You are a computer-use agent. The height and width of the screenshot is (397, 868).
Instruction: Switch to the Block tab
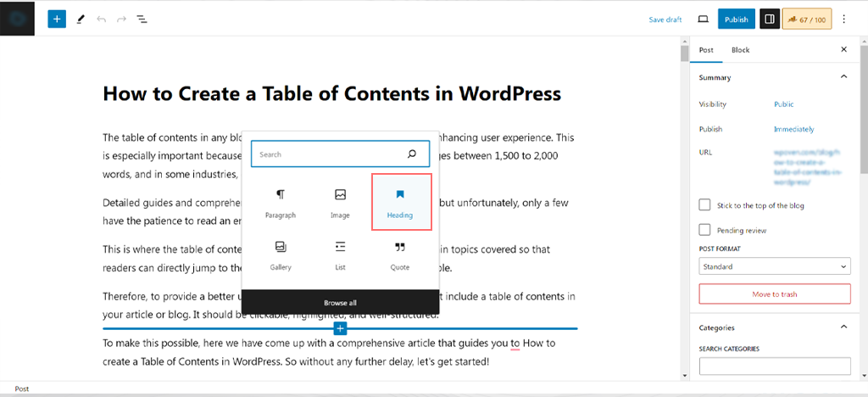point(740,50)
